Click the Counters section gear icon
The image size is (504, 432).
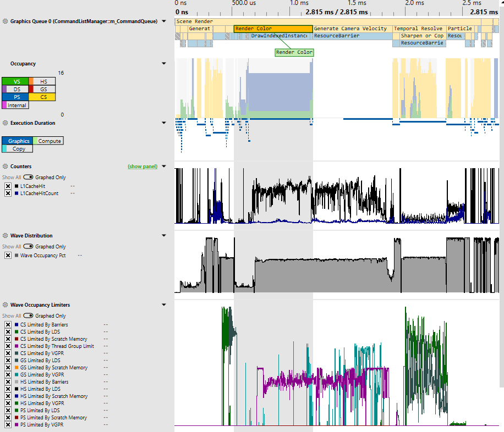tap(4, 166)
